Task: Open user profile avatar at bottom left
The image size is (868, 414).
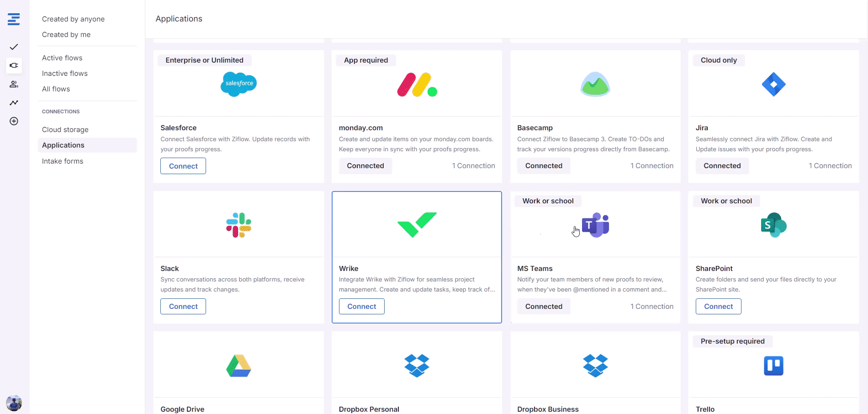Action: [14, 403]
